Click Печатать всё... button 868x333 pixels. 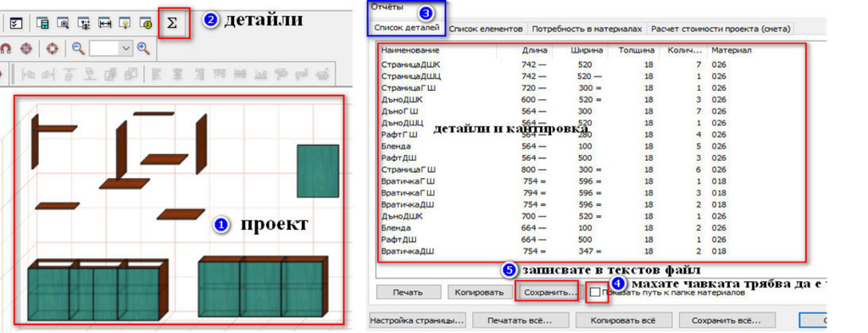coord(520,320)
